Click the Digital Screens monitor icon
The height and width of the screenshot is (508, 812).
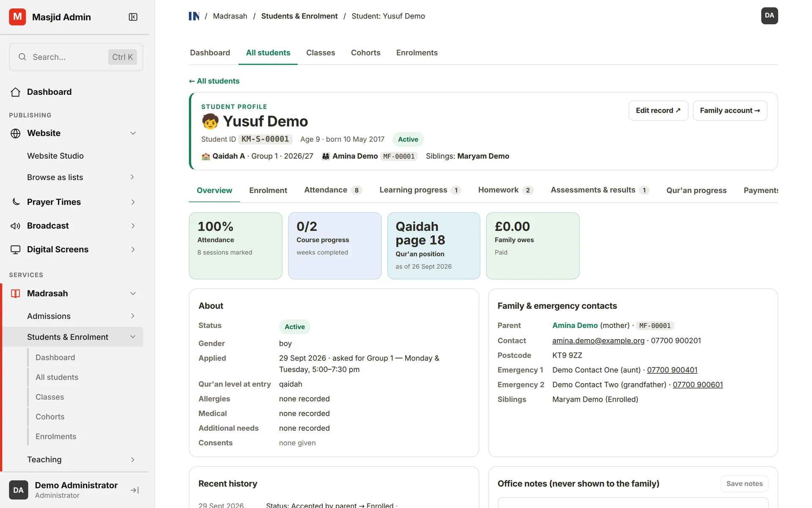tap(16, 249)
